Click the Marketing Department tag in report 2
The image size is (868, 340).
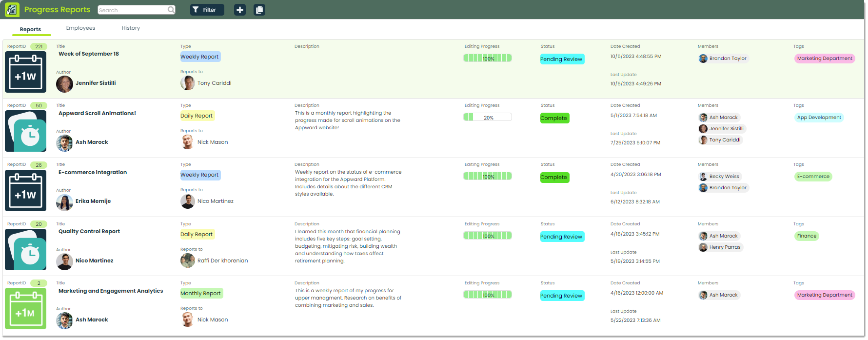pos(825,295)
